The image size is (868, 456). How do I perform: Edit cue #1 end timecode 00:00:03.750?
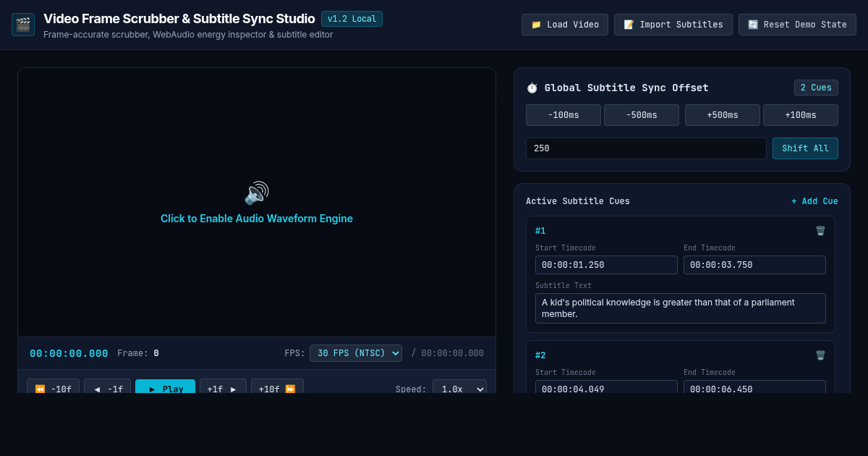[754, 265]
